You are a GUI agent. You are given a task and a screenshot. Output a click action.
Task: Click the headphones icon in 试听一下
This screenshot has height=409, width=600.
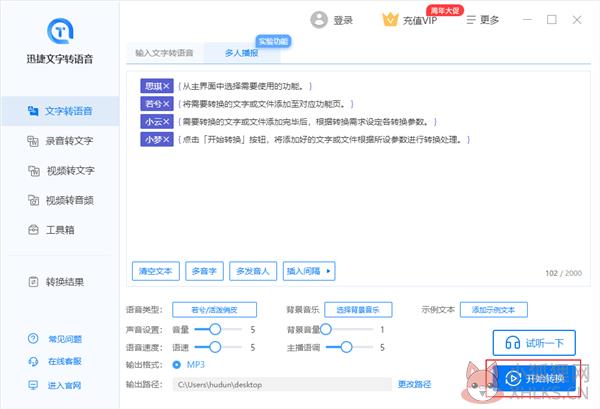[512, 343]
